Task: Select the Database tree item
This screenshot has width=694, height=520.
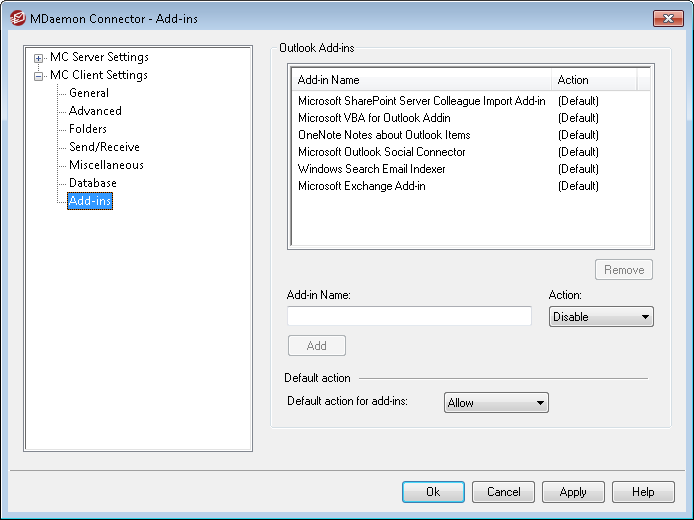Action: tap(93, 183)
